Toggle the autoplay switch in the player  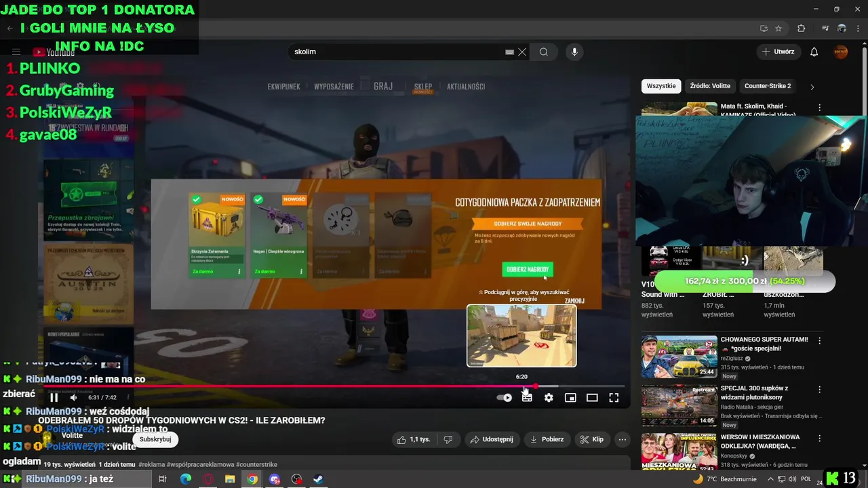(x=505, y=398)
